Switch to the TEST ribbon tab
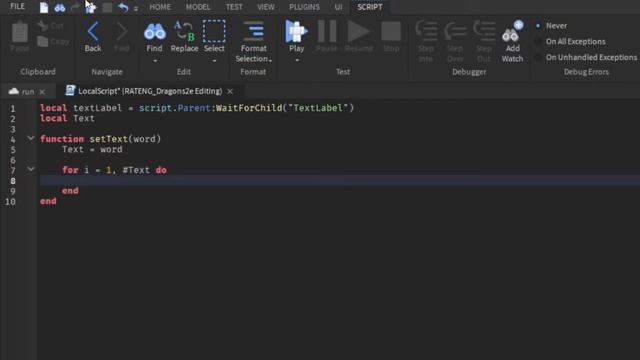 tap(234, 7)
